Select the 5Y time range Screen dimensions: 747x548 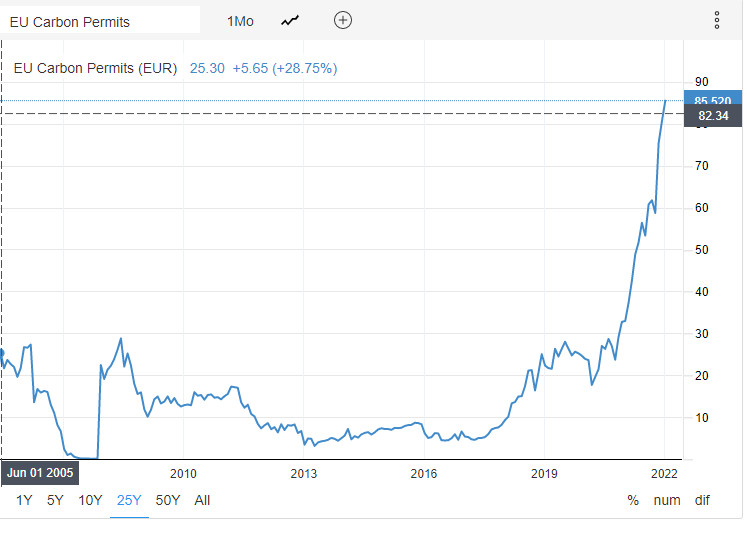[56, 500]
